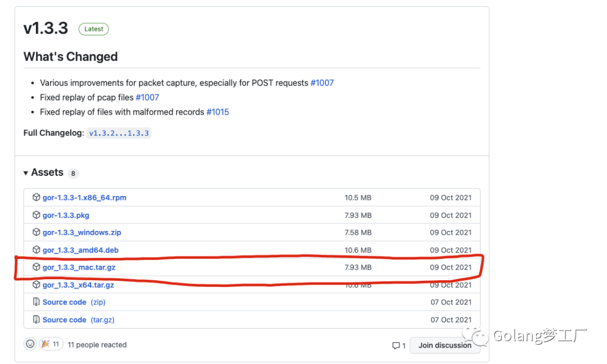Click the file-zip icon beside Source code (zip)
Viewport: 607px width, 364px height.
point(37,302)
